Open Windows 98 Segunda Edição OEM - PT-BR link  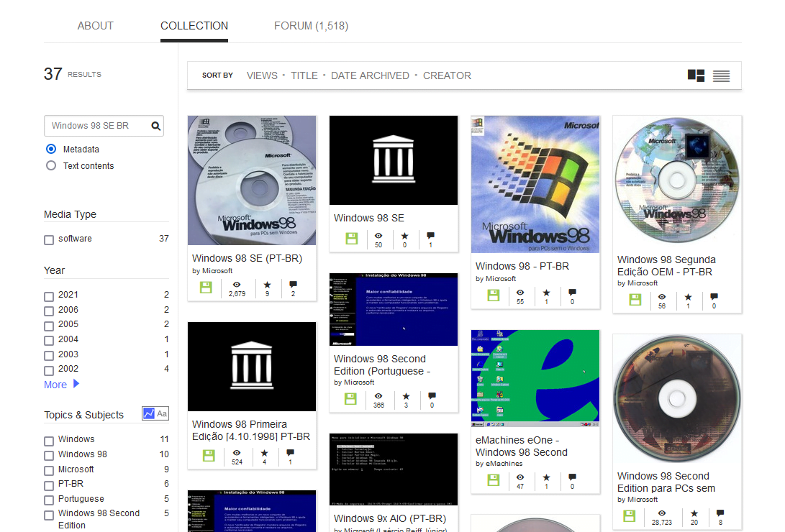point(666,265)
